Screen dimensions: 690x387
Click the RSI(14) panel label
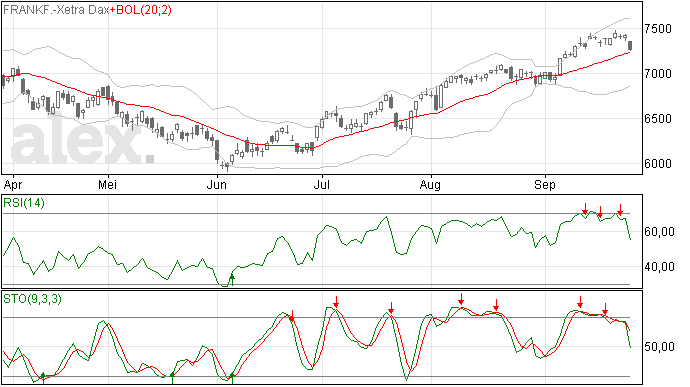pyautogui.click(x=24, y=203)
